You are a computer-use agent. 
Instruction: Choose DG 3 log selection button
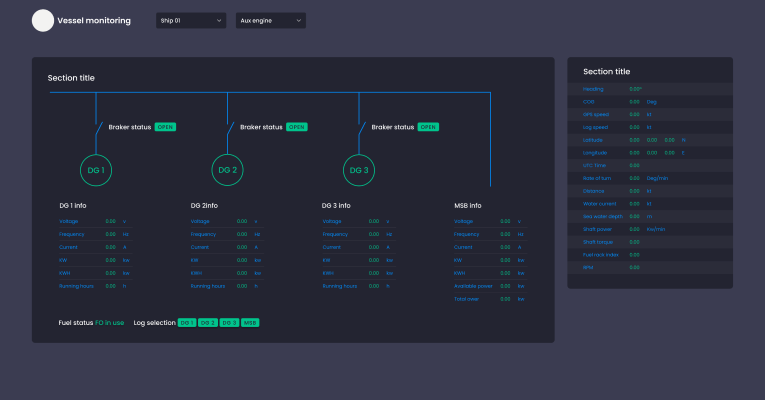(x=228, y=323)
